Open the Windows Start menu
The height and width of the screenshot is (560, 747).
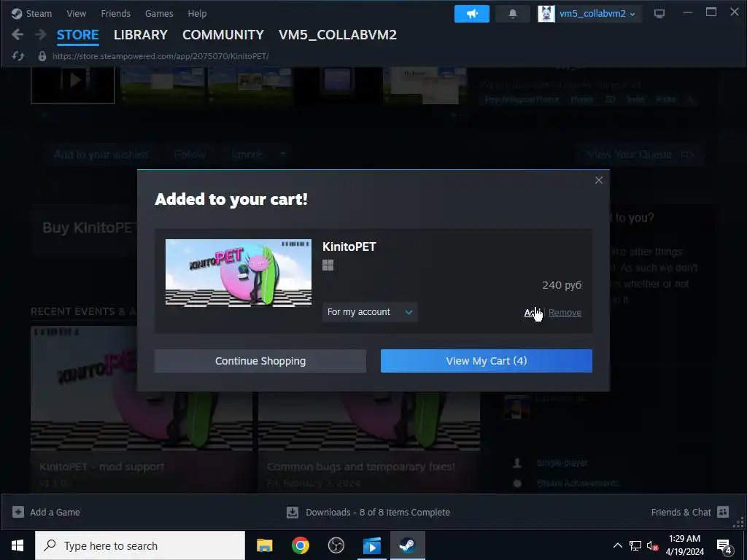[x=18, y=545]
